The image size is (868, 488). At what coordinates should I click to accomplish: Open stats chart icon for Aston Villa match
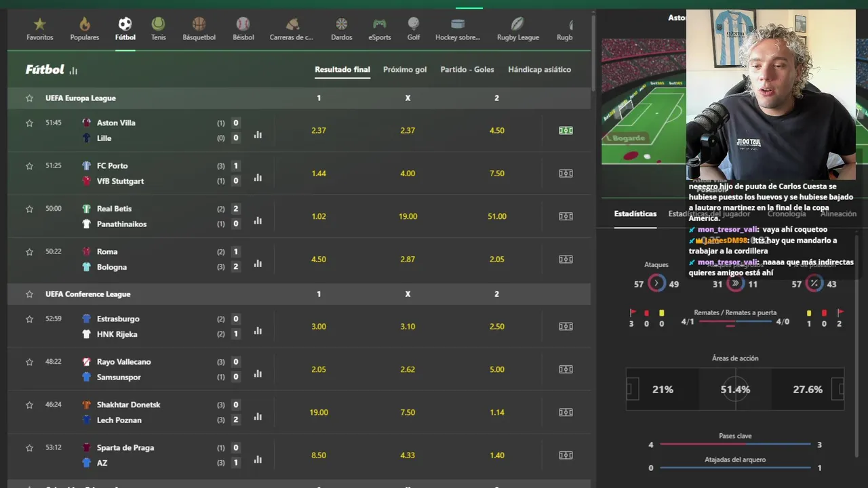[258, 135]
